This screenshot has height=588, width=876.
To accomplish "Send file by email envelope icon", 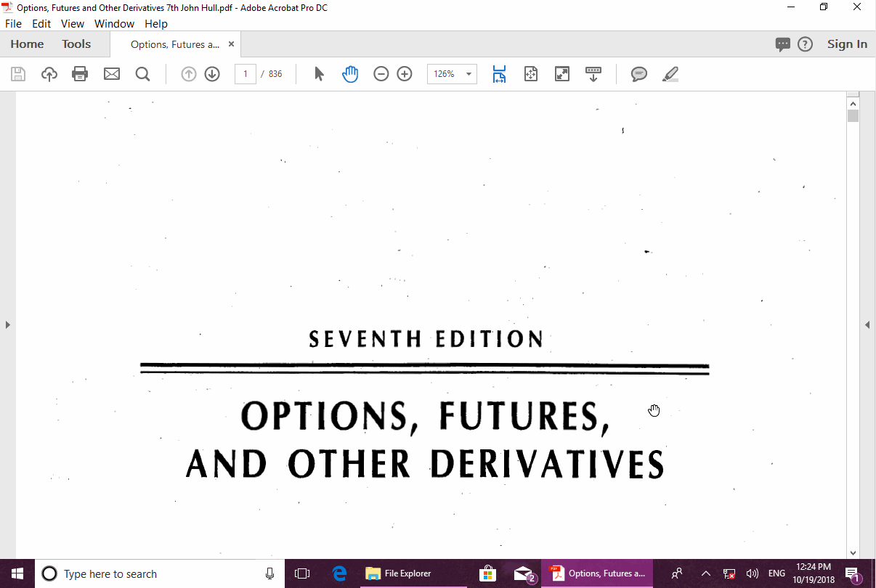I will click(x=112, y=74).
